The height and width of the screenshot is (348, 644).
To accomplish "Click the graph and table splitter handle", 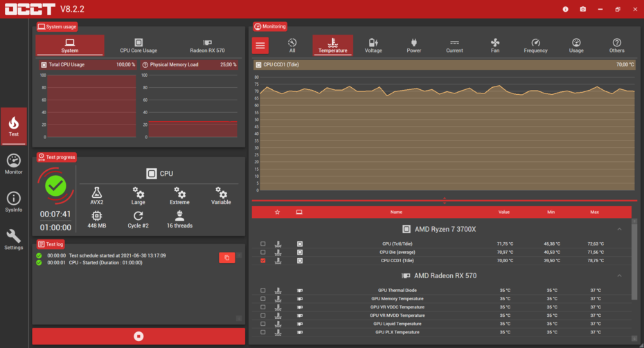I will (x=445, y=201).
